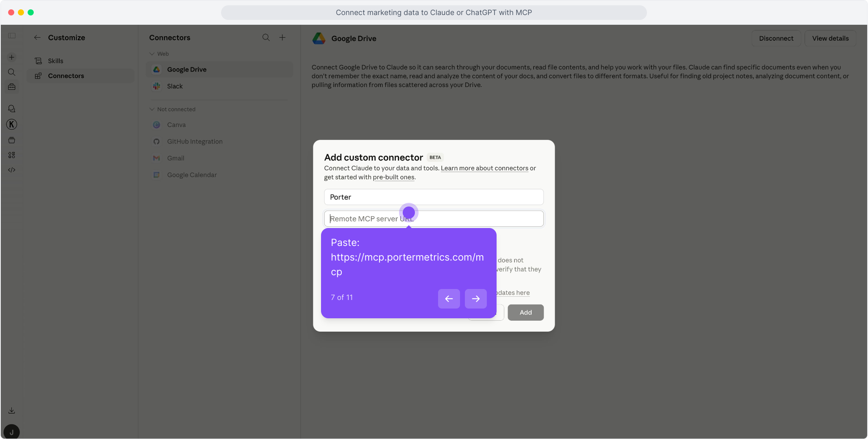Open the Projects briefcase icon in sidebar

tap(11, 87)
